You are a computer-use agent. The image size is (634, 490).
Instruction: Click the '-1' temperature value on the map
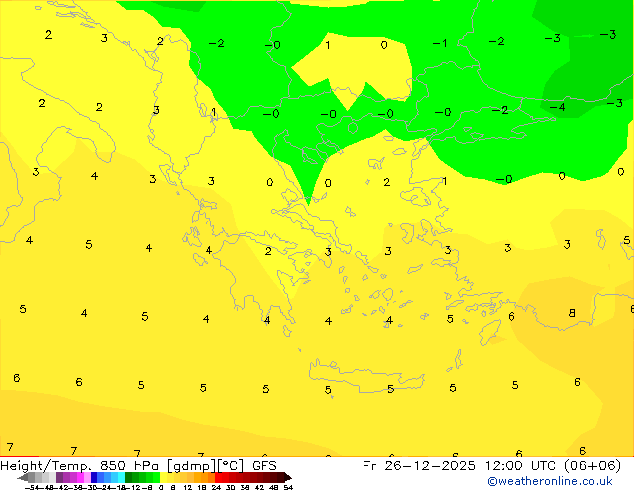pyautogui.click(x=440, y=43)
